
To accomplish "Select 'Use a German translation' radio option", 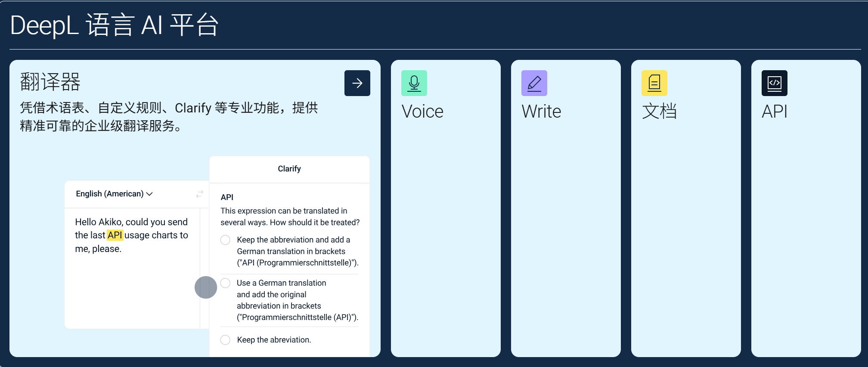I will pyautogui.click(x=225, y=283).
